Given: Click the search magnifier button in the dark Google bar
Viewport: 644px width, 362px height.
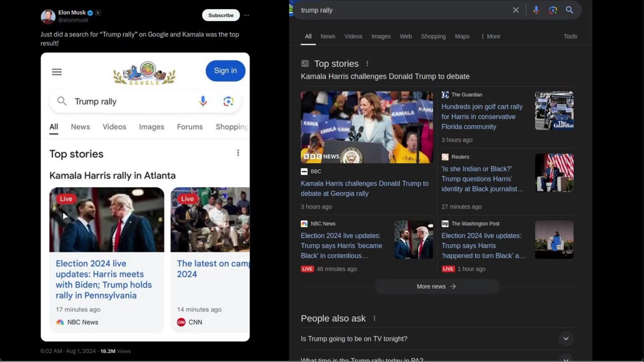Looking at the screenshot, I should 570,10.
